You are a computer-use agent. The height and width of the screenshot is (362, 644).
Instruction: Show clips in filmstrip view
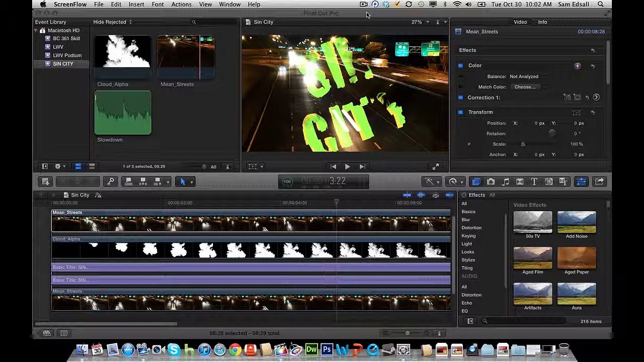(x=78, y=166)
